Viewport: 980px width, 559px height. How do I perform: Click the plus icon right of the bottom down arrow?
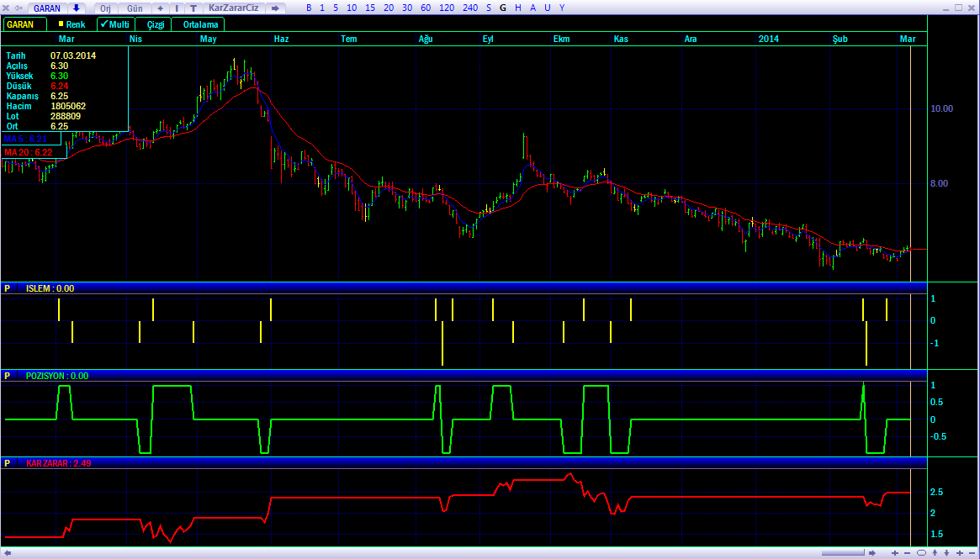coord(960,553)
